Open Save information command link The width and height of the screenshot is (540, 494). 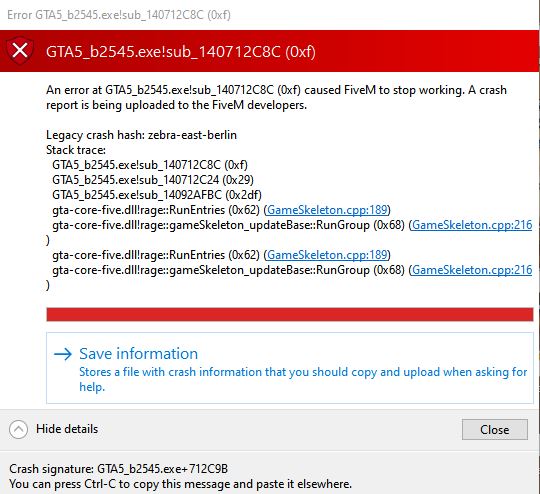[290, 368]
